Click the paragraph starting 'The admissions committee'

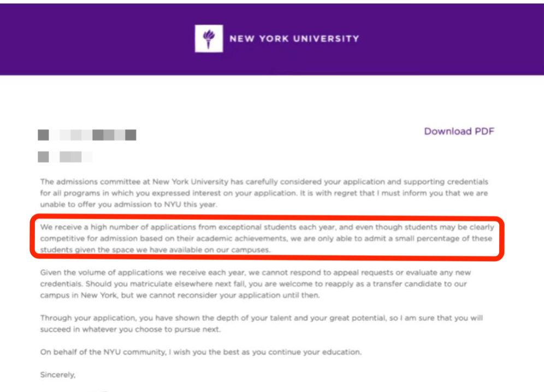pyautogui.click(x=264, y=193)
